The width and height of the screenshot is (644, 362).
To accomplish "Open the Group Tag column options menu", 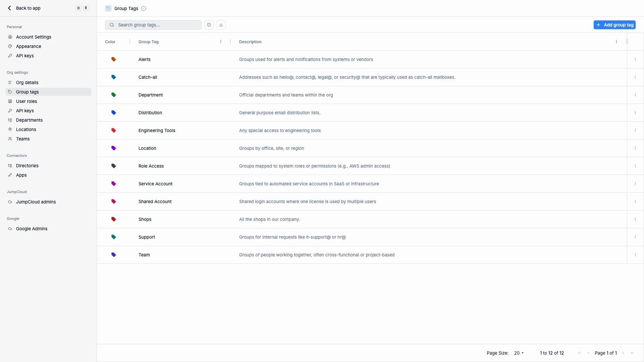I will coord(220,42).
